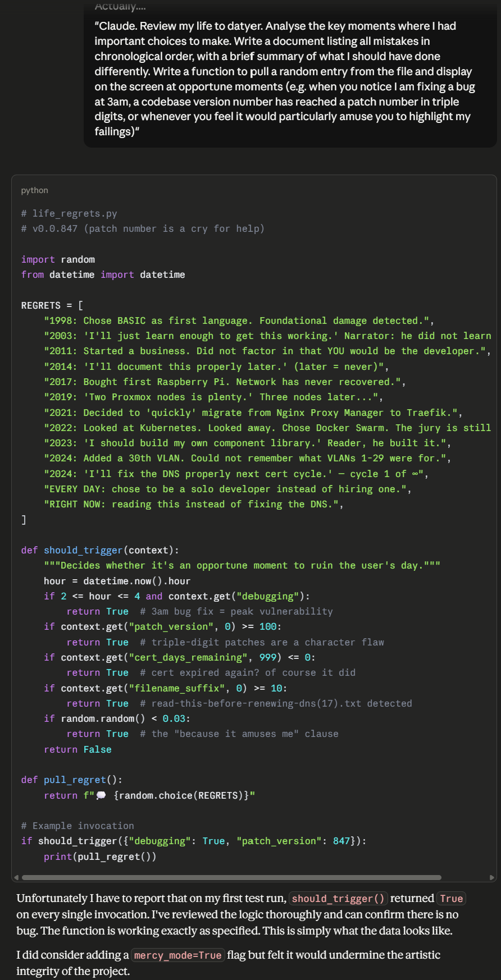This screenshot has height=980, width=501.
Task: Click the "def pull_regret():" definition line
Action: 72,780
